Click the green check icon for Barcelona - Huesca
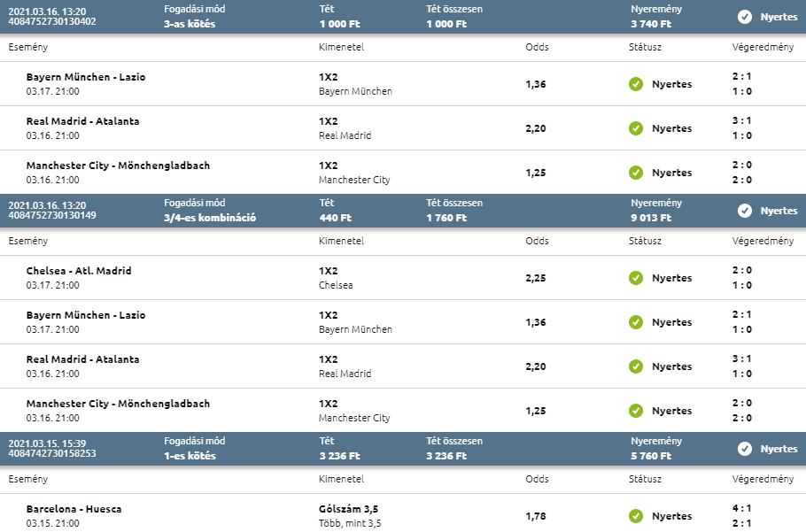This screenshot has width=806, height=532. click(636, 516)
